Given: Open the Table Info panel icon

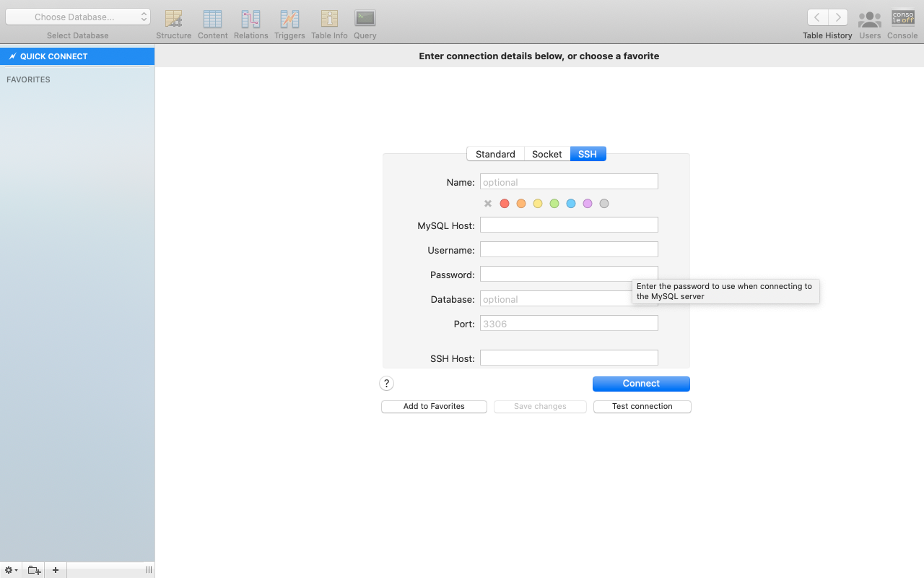Looking at the screenshot, I should point(329,24).
